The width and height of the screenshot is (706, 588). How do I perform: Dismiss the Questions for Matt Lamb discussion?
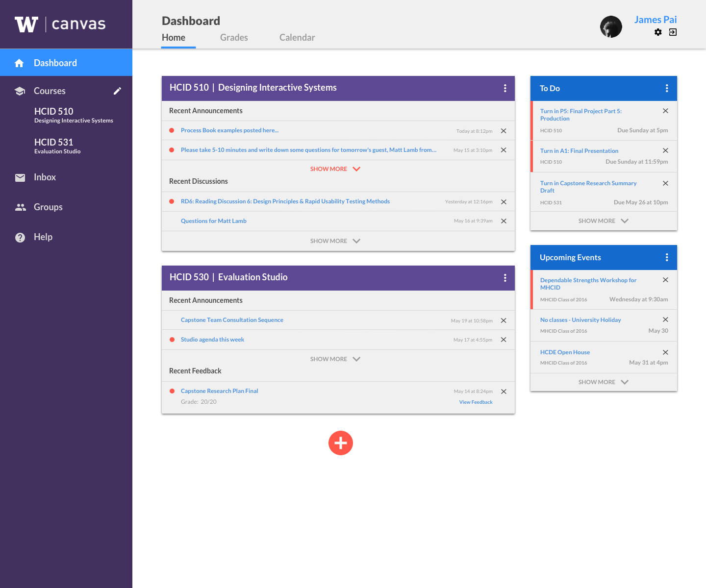click(x=504, y=221)
